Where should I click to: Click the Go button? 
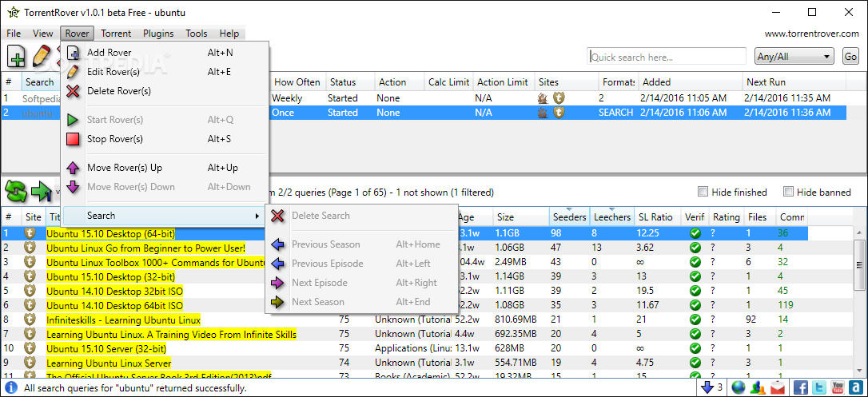tap(850, 57)
